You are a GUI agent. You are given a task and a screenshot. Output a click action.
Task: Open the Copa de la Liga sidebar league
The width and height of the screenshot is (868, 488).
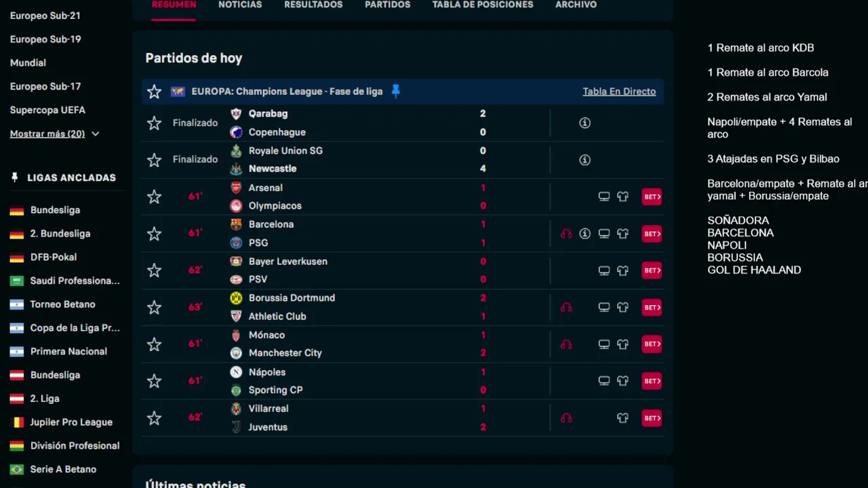point(75,328)
